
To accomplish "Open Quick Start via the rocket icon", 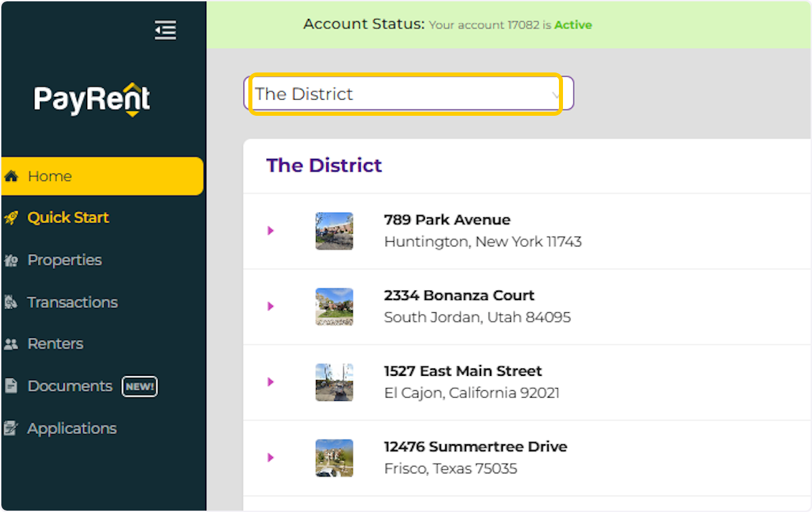I will [13, 217].
